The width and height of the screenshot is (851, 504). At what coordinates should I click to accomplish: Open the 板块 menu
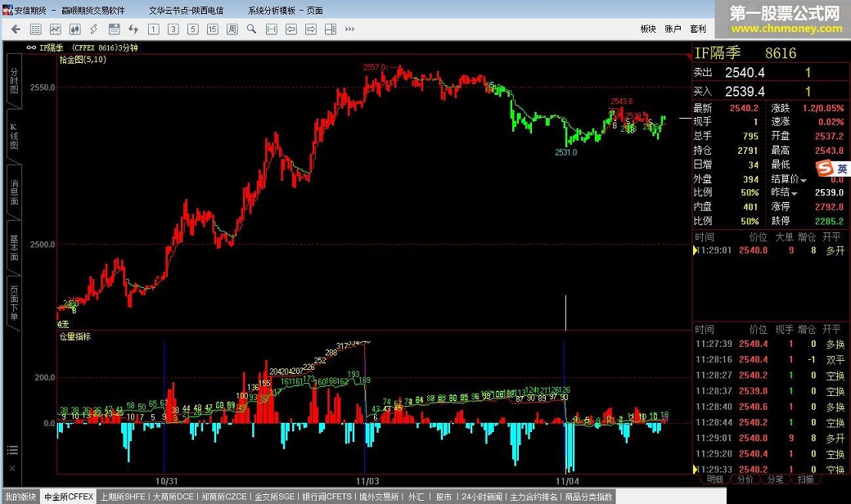(x=648, y=29)
